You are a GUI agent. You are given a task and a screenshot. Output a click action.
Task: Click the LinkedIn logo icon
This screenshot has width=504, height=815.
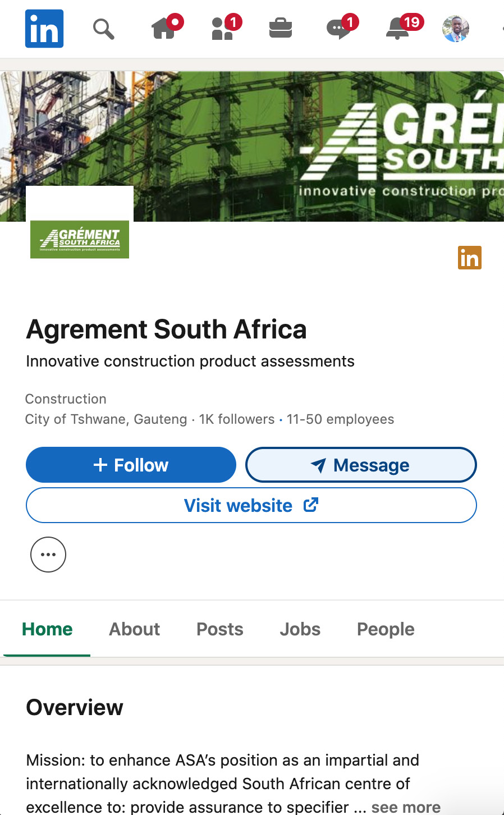click(44, 29)
